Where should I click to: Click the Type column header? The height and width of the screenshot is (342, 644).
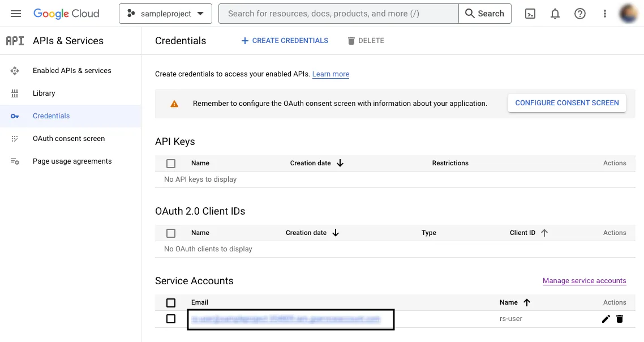pos(429,233)
